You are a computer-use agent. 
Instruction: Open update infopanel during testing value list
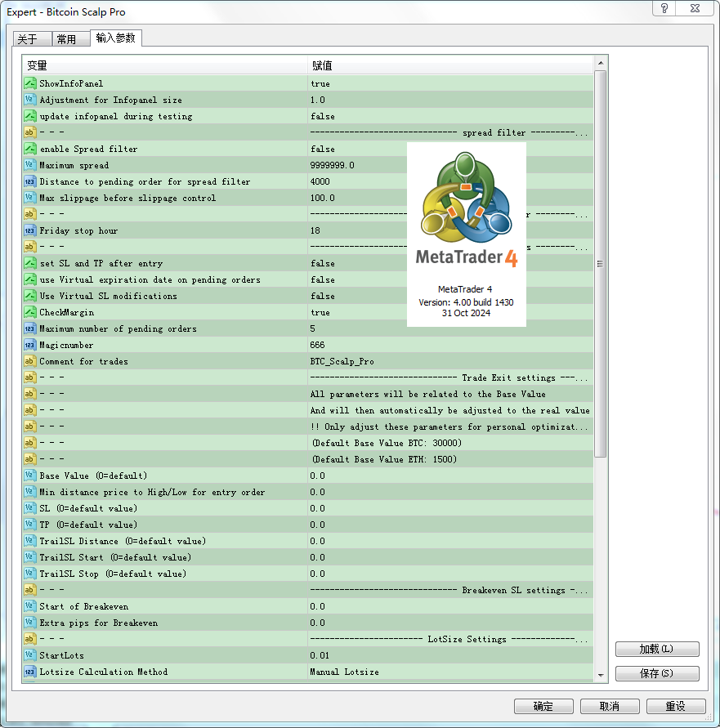pyautogui.click(x=449, y=116)
